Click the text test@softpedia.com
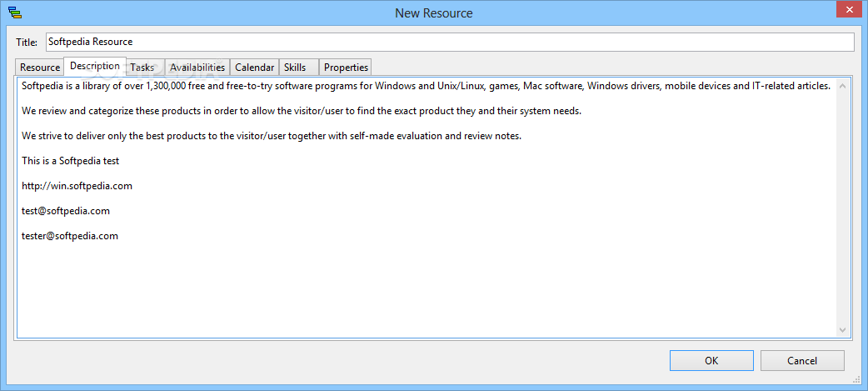 pyautogui.click(x=66, y=211)
